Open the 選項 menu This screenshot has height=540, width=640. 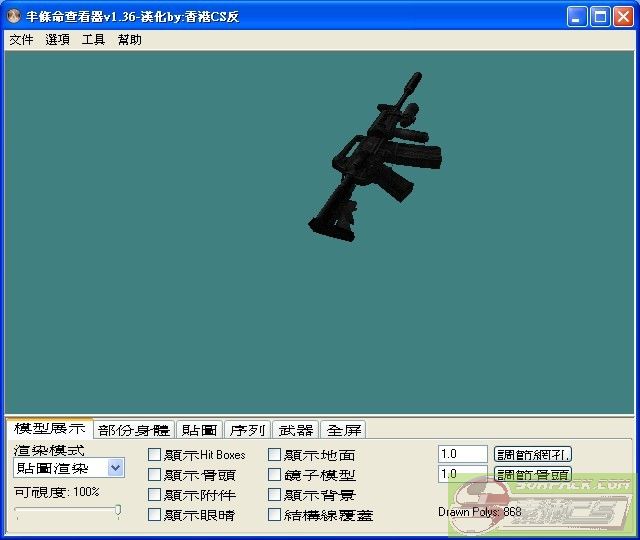(57, 40)
